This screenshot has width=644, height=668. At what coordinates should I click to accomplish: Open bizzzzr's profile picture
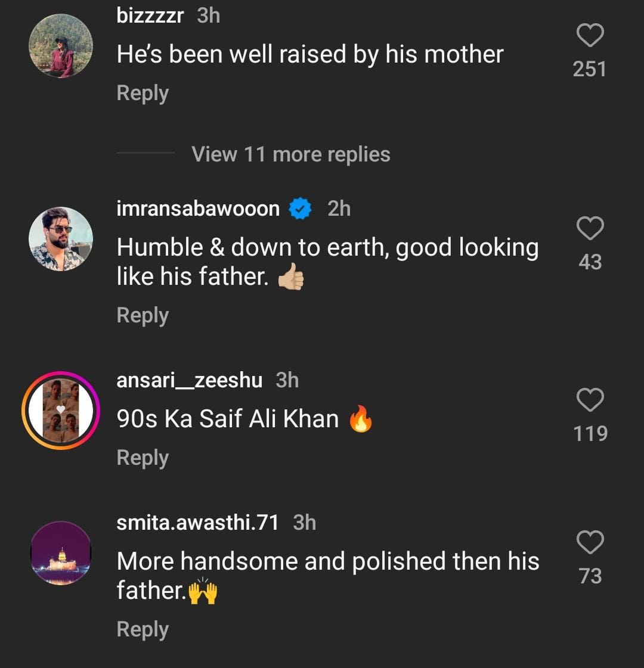point(61,46)
